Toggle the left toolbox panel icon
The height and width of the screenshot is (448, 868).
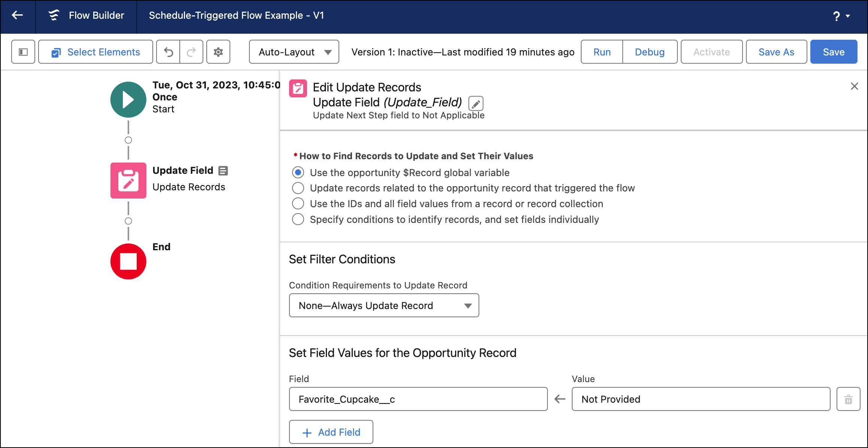pyautogui.click(x=23, y=52)
